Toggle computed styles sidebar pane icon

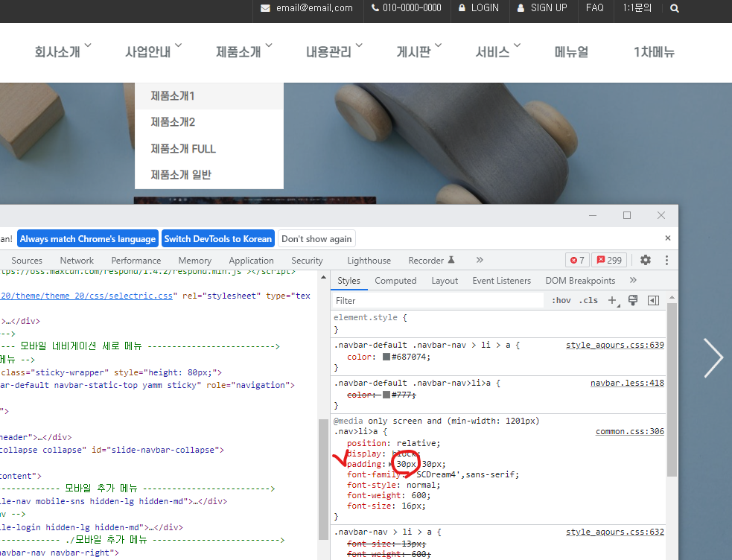pyautogui.click(x=654, y=301)
